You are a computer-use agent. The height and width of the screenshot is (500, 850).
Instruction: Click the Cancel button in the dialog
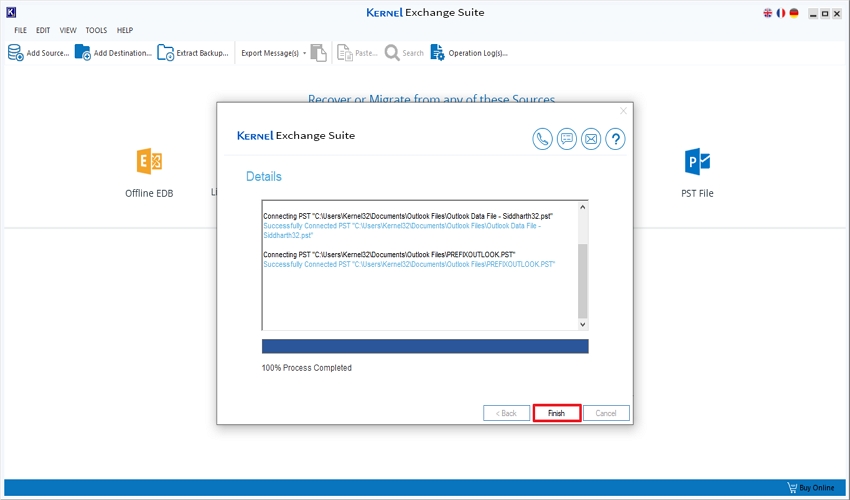[606, 413]
